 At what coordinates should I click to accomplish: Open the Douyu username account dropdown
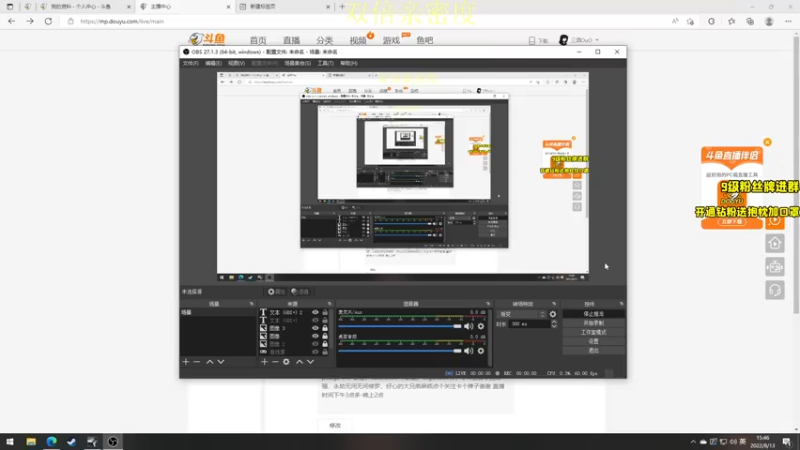pyautogui.click(x=580, y=40)
